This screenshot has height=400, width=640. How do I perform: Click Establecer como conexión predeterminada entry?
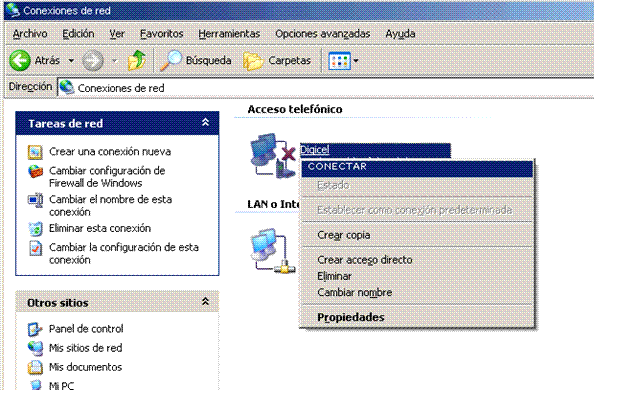pyautogui.click(x=417, y=210)
